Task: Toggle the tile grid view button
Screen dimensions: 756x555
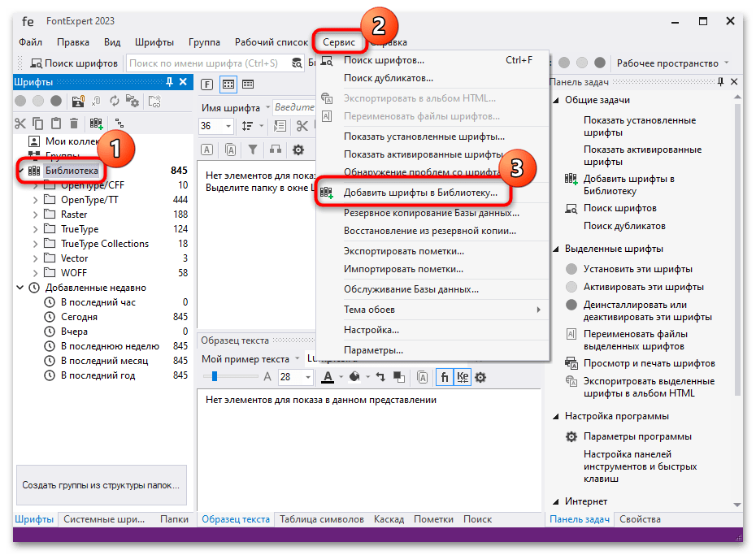Action: [x=228, y=85]
